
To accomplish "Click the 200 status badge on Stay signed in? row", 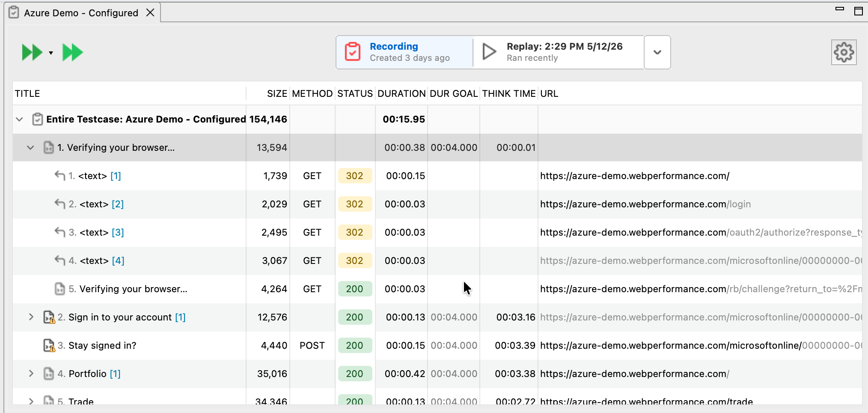I will tap(355, 346).
